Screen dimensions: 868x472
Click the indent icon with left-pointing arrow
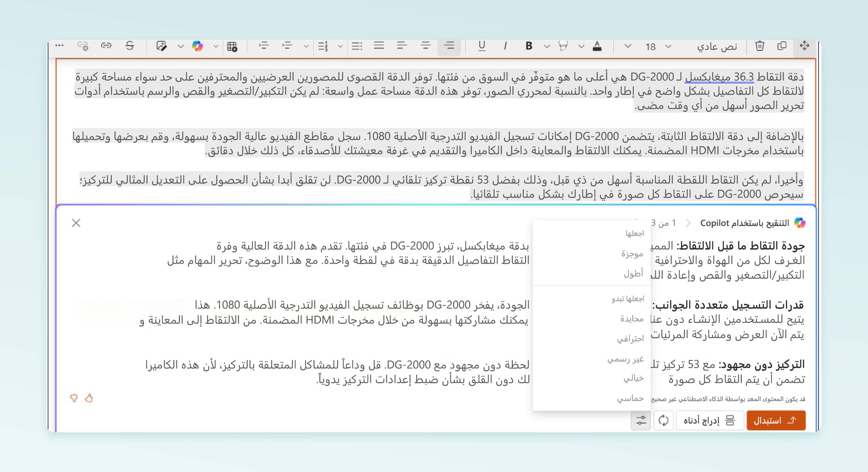(263, 46)
